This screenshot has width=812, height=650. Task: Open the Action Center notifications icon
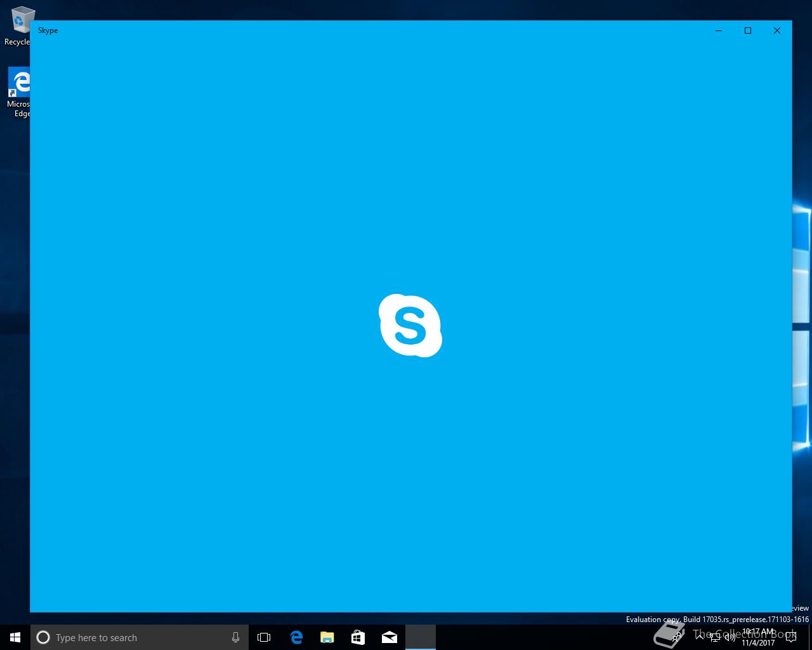790,637
